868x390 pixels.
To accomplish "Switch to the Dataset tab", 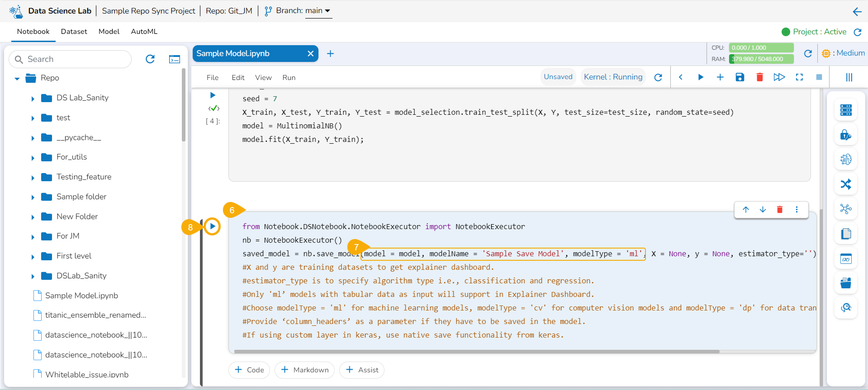I will [x=74, y=32].
